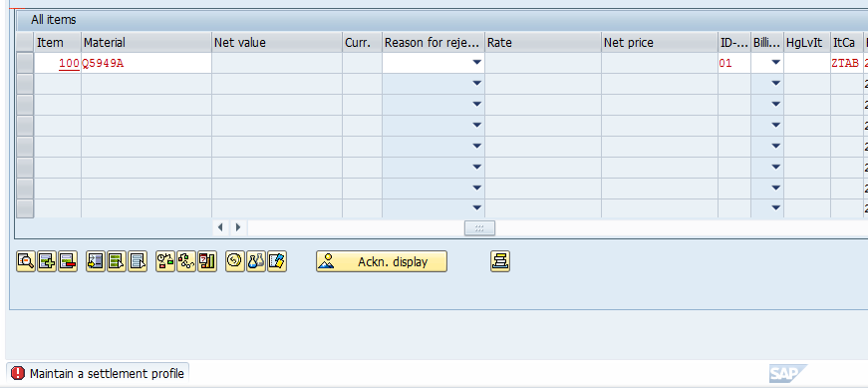Click the lab flasks conditions icon
The image size is (868, 388).
coord(256,261)
